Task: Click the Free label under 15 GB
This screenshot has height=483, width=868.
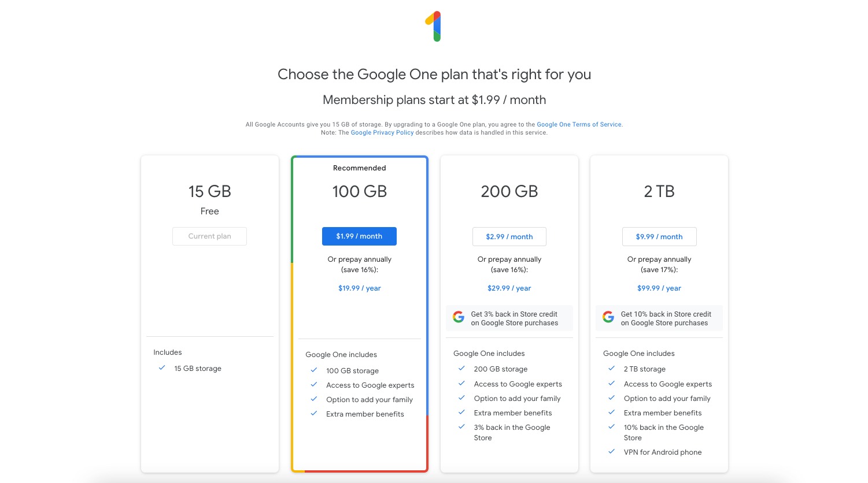Action: point(209,211)
